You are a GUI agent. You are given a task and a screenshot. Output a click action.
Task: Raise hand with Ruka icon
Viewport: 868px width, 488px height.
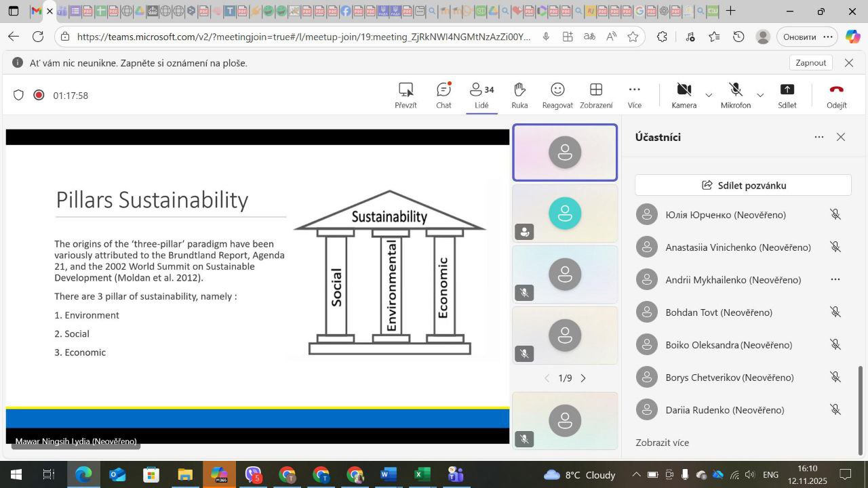tap(519, 95)
